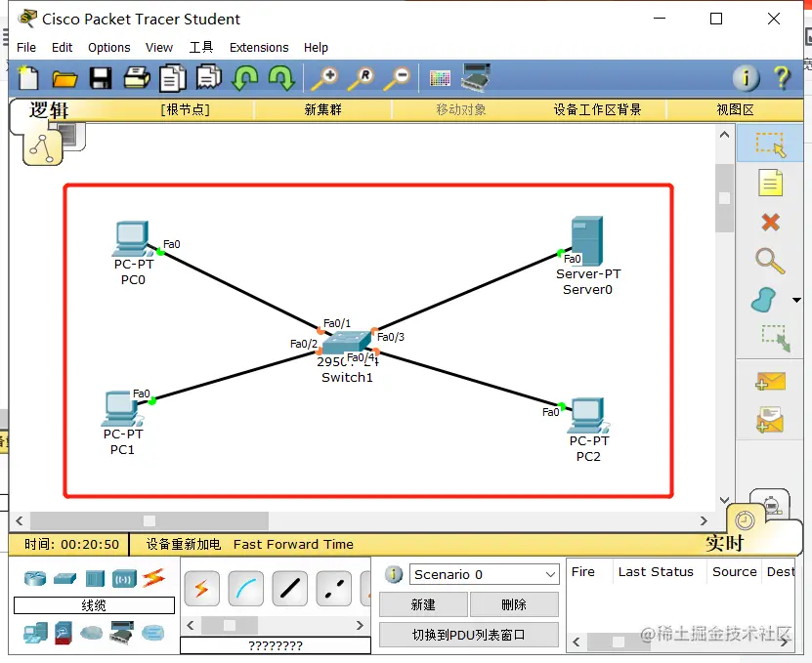Select the End Devices category

[35, 633]
